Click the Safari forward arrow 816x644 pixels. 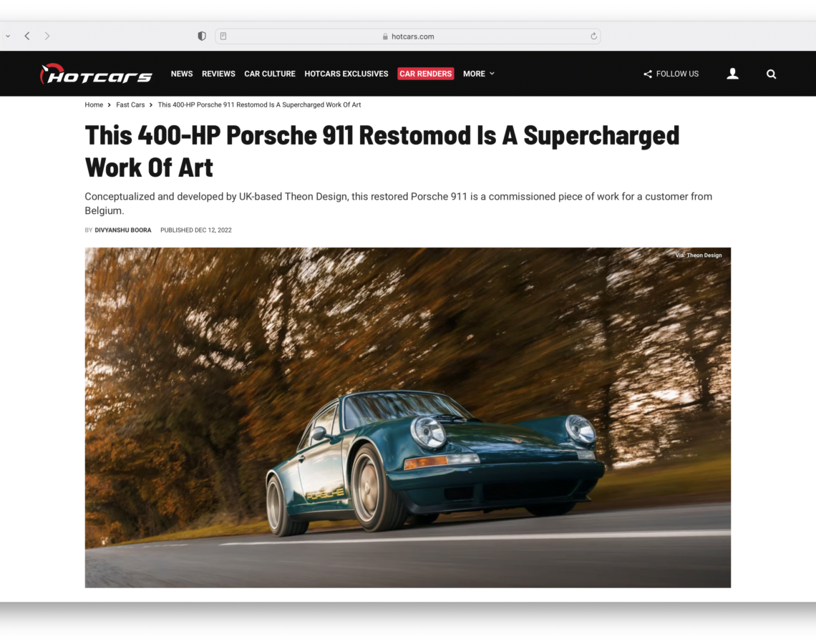pos(47,36)
